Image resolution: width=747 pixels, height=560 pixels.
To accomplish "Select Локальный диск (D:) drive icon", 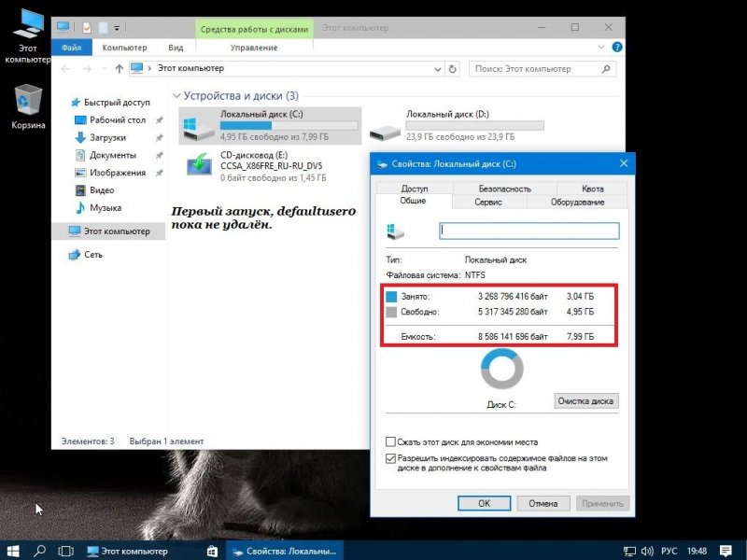I will pyautogui.click(x=385, y=132).
